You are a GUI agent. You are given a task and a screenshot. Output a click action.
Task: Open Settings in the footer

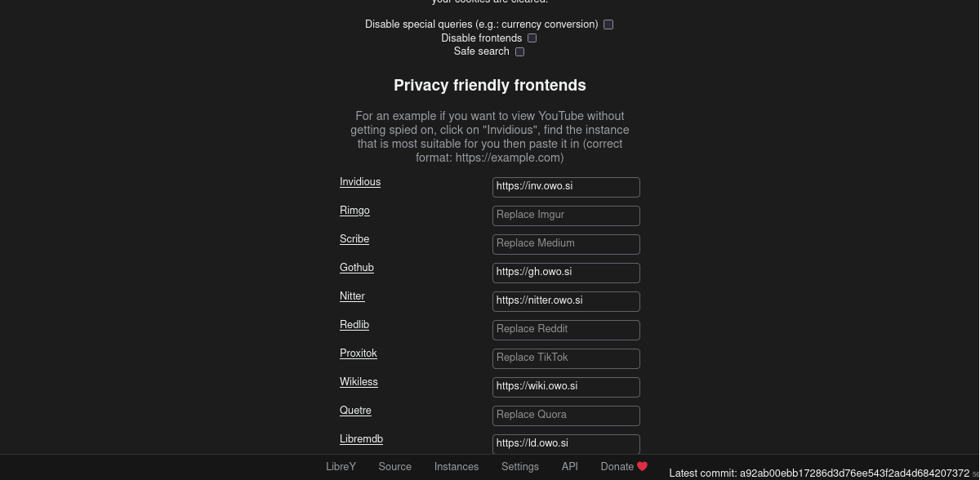[520, 467]
